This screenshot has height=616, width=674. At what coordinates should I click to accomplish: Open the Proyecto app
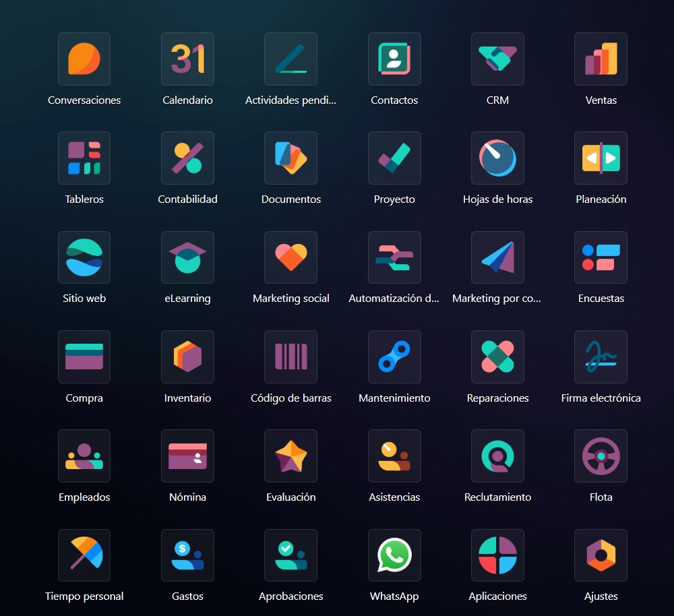point(394,158)
